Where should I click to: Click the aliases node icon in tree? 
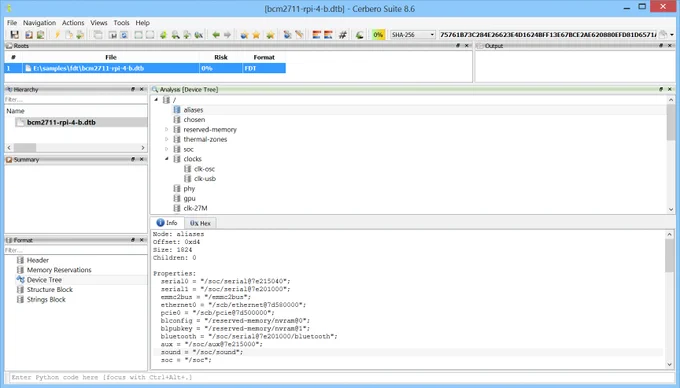pos(177,110)
